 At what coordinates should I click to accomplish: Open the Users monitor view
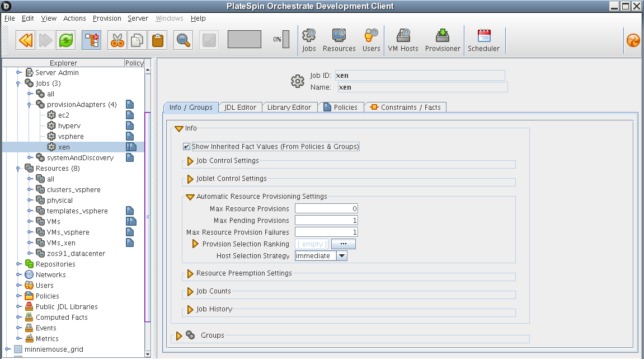[372, 40]
